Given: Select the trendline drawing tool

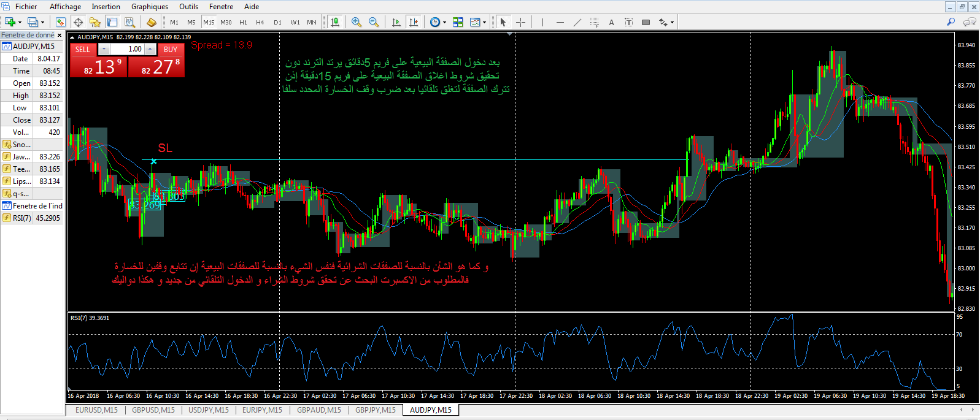Looking at the screenshot, I should [x=577, y=22].
